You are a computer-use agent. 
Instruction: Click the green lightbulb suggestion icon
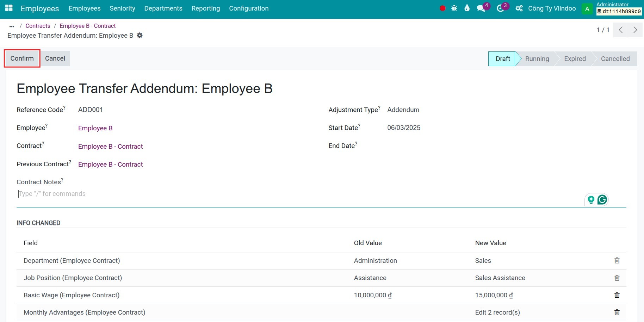pyautogui.click(x=591, y=200)
